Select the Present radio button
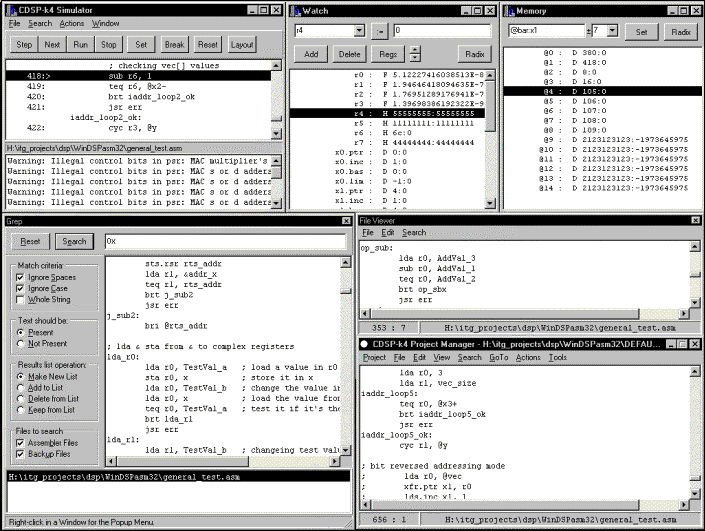The height and width of the screenshot is (531, 705). coord(20,333)
